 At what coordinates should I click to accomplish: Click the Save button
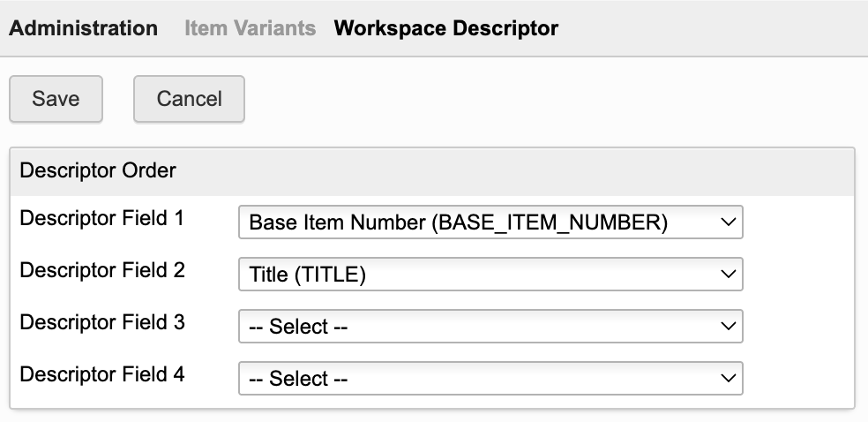[x=56, y=99]
